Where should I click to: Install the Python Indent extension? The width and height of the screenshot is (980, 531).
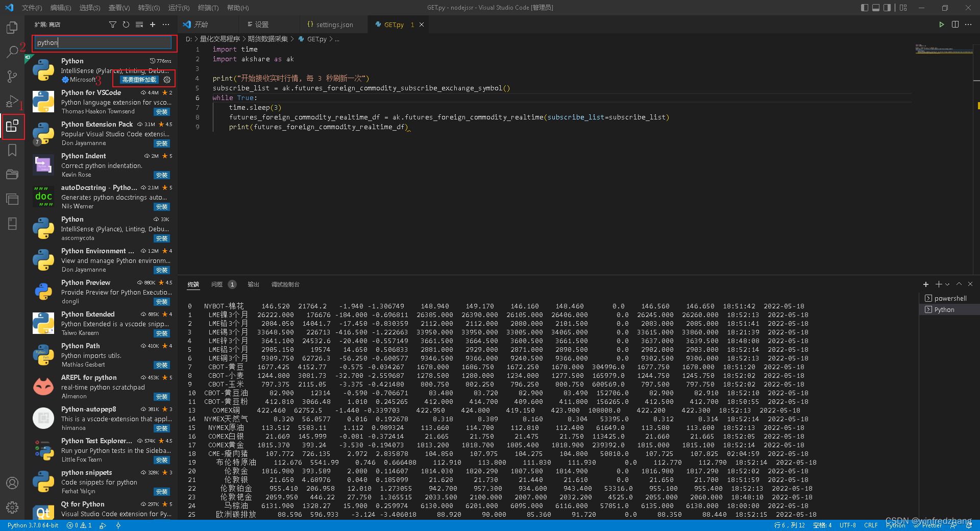tap(162, 175)
